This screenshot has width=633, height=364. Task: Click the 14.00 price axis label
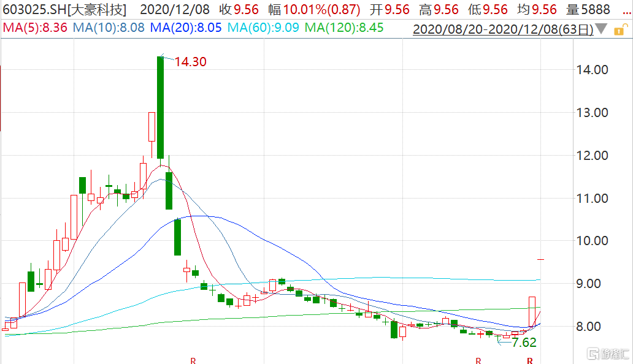592,70
